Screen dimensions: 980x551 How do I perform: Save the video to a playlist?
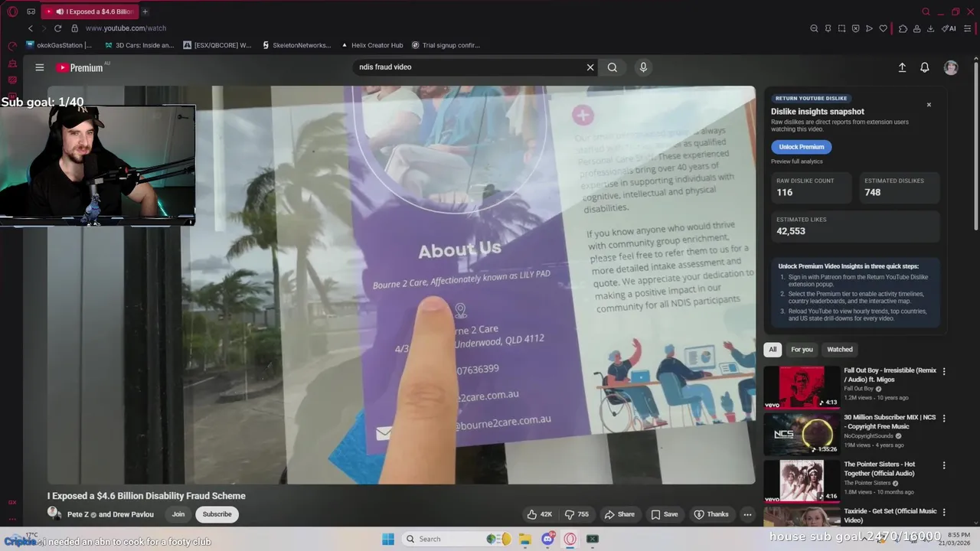click(664, 514)
